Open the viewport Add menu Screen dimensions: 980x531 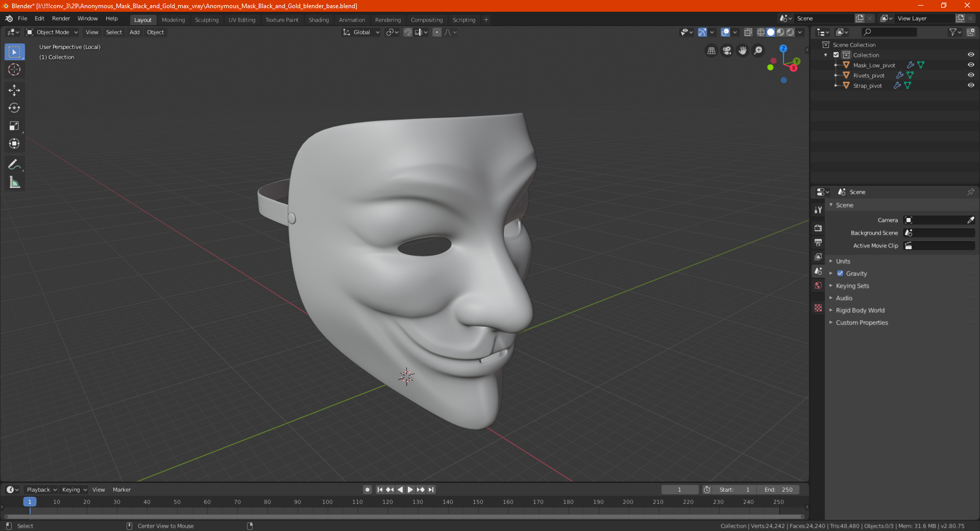tap(134, 32)
